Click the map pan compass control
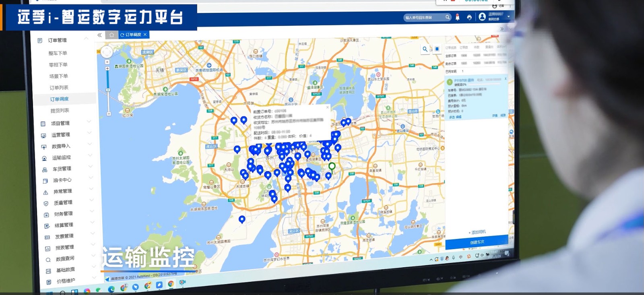The image size is (644, 295). point(107,52)
